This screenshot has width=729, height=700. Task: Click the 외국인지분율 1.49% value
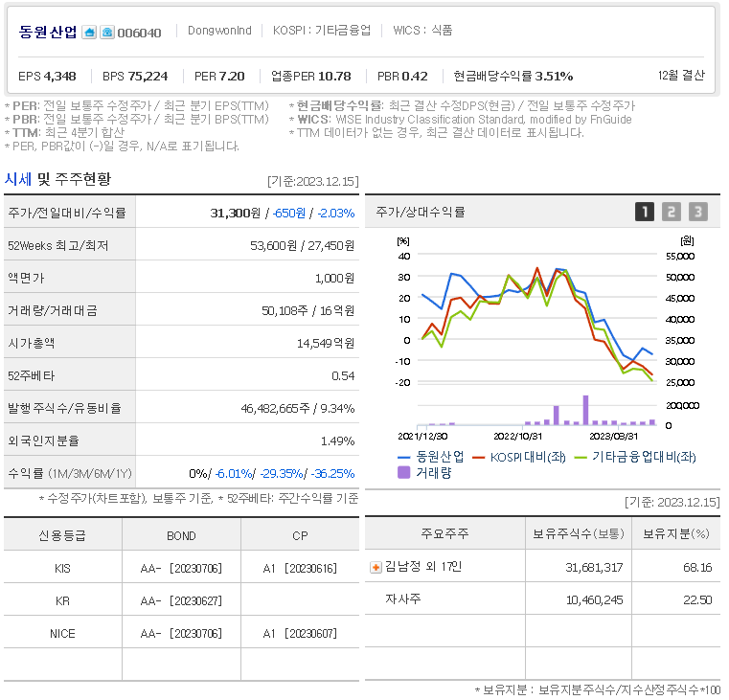click(x=337, y=441)
